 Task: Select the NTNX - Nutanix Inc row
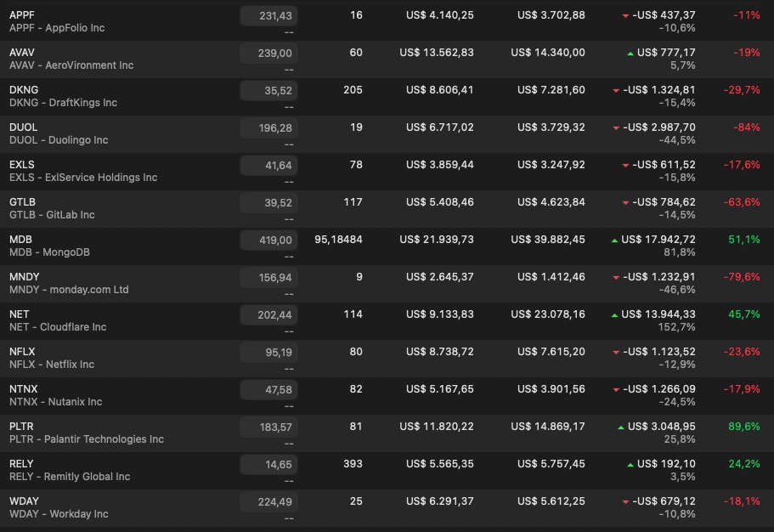pyautogui.click(x=55, y=402)
